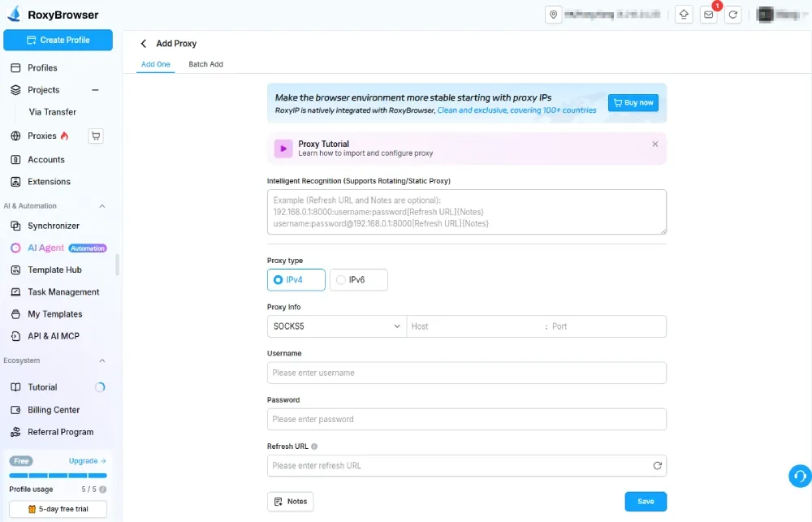This screenshot has width=812, height=522.
Task: Click the Port input field
Action: click(607, 326)
